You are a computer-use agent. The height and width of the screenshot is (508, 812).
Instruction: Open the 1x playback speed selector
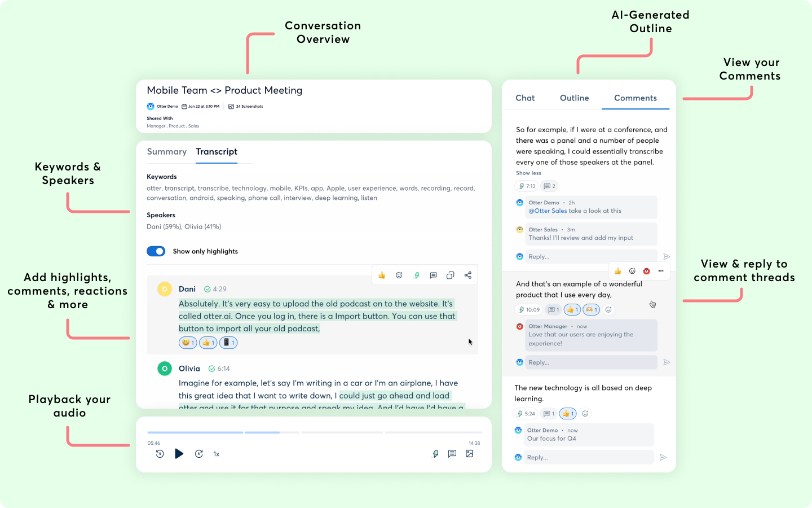pos(216,454)
